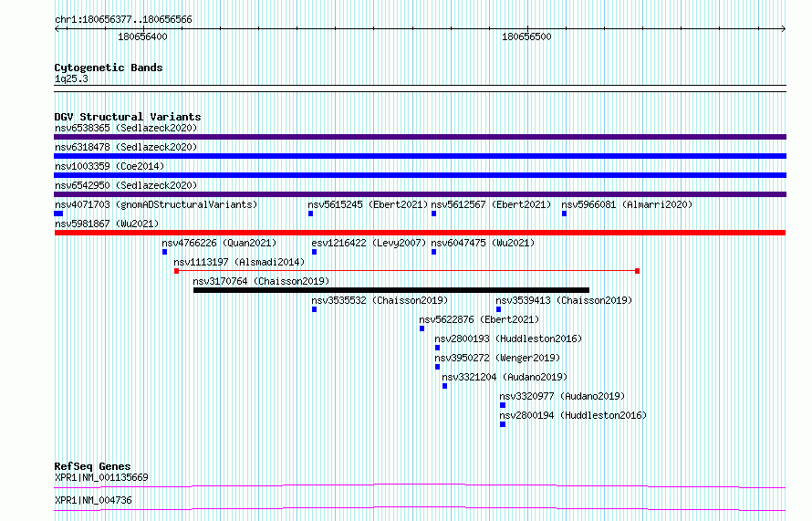Click the nsv3321204 (Audano2019) label
The height and width of the screenshot is (521, 812).
(x=505, y=377)
